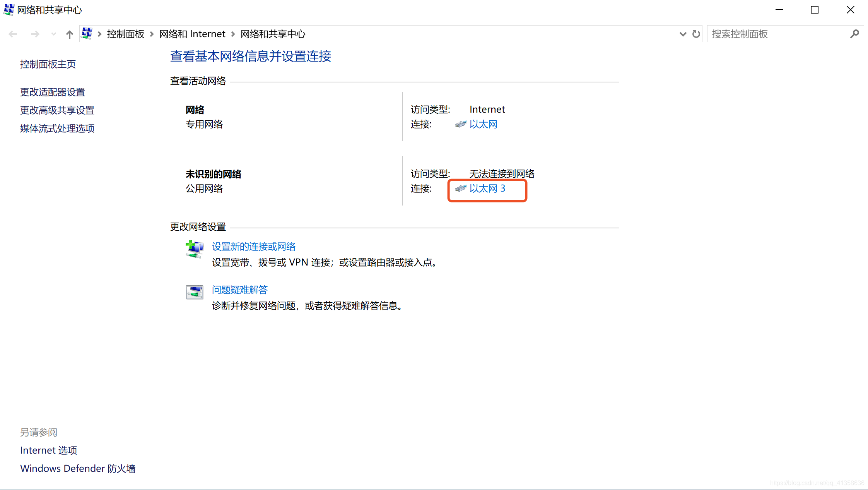Click the forward navigation arrow
The image size is (868, 490).
(x=35, y=34)
